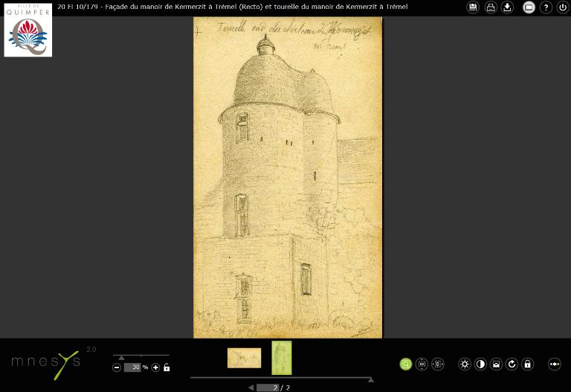
Task: Adjust brightness using the sun icon
Action: pyautogui.click(x=465, y=364)
